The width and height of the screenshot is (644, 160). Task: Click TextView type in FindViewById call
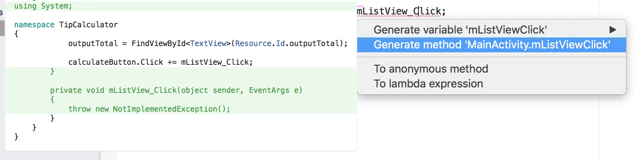(208, 43)
